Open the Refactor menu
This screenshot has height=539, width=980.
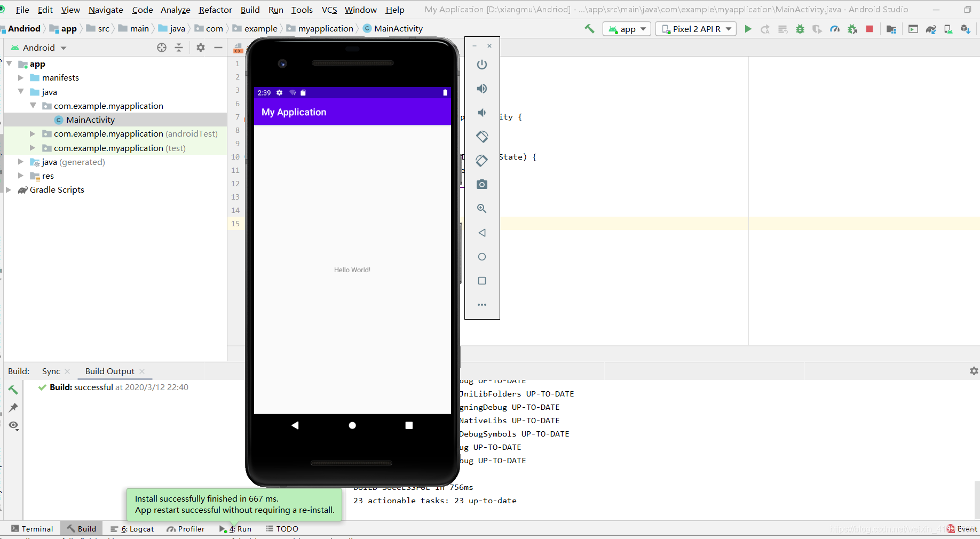click(x=216, y=10)
